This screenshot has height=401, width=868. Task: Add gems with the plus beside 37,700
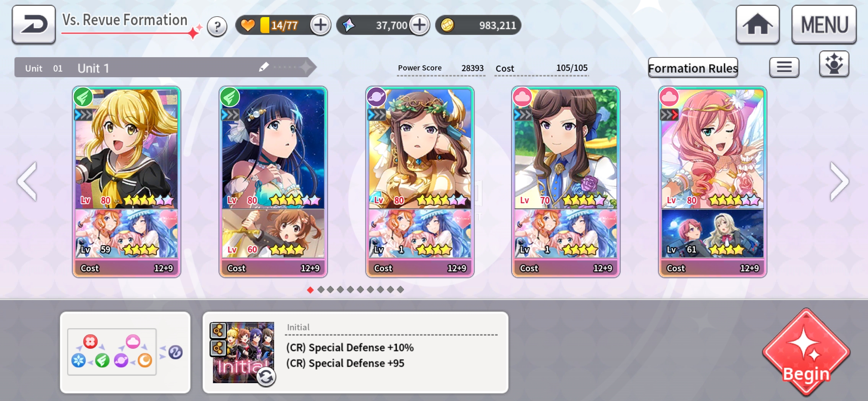pos(420,25)
